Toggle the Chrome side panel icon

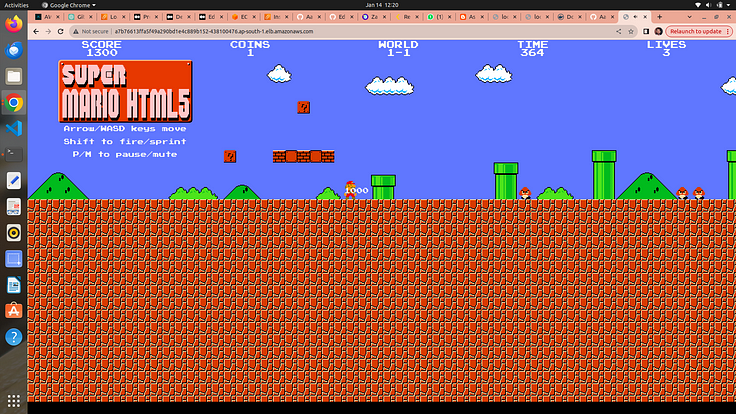tap(646, 31)
